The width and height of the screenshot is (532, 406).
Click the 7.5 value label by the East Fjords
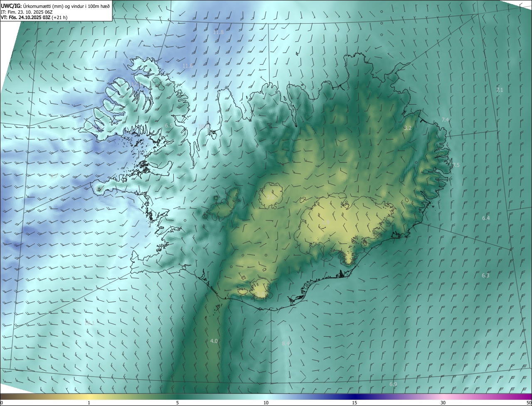click(x=456, y=165)
